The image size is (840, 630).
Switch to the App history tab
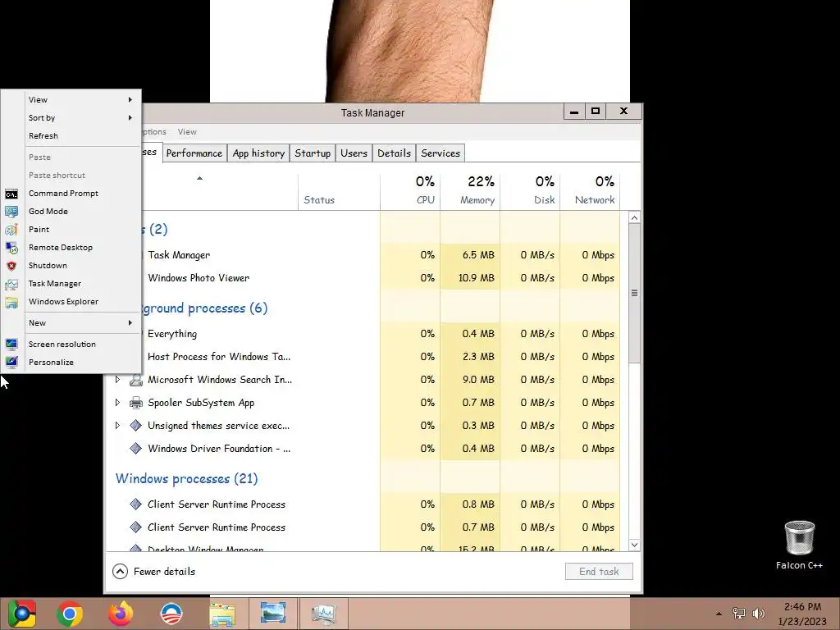coord(258,153)
